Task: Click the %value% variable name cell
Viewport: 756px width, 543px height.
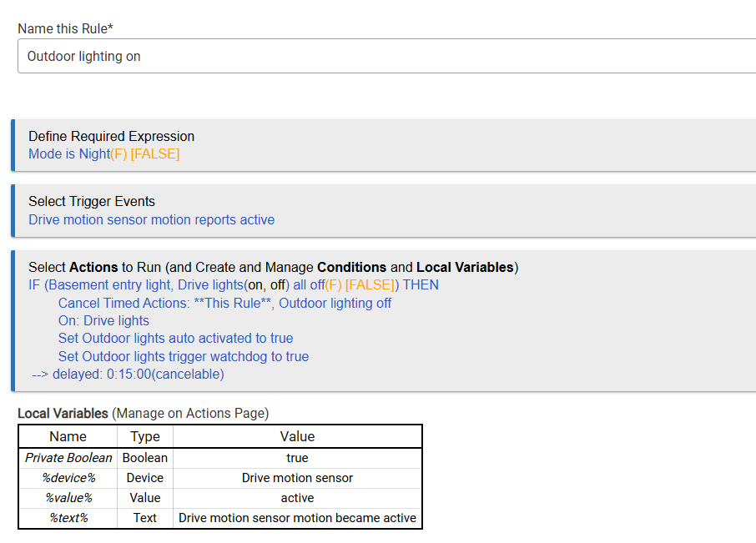Action: pos(68,498)
